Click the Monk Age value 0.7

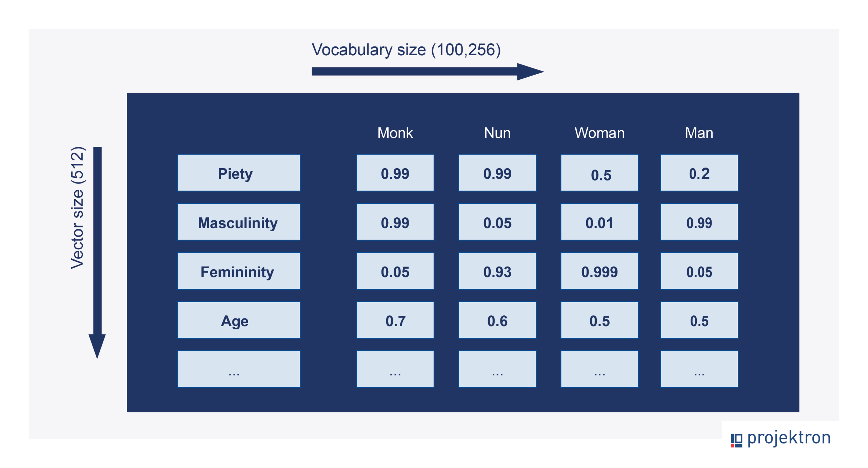click(395, 320)
